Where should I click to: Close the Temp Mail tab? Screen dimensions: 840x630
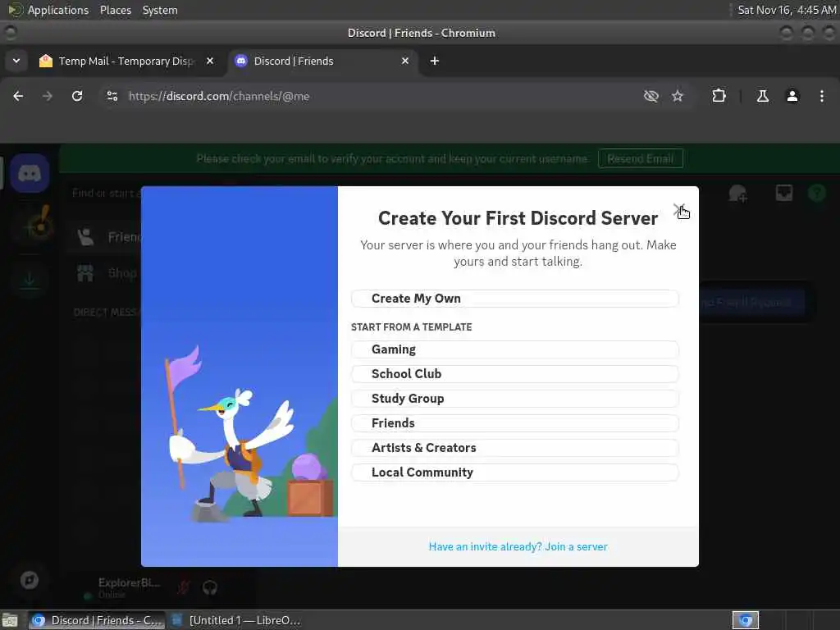coord(211,61)
